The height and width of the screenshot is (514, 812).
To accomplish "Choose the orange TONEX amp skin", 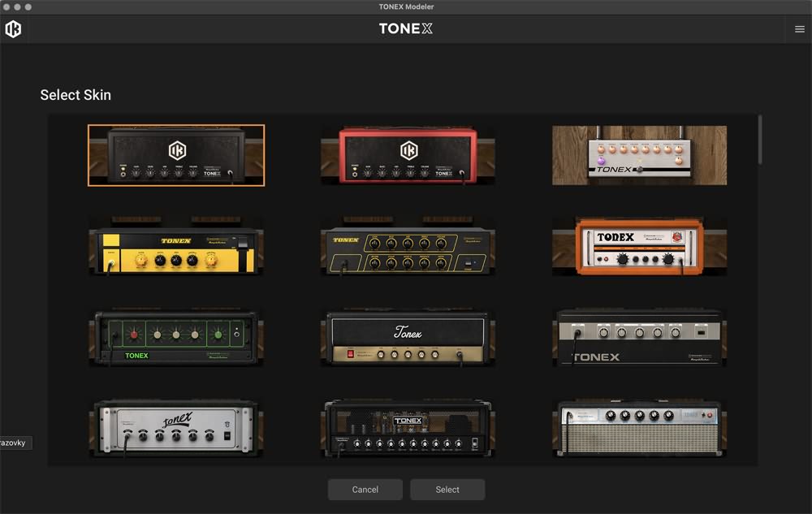I will click(639, 247).
